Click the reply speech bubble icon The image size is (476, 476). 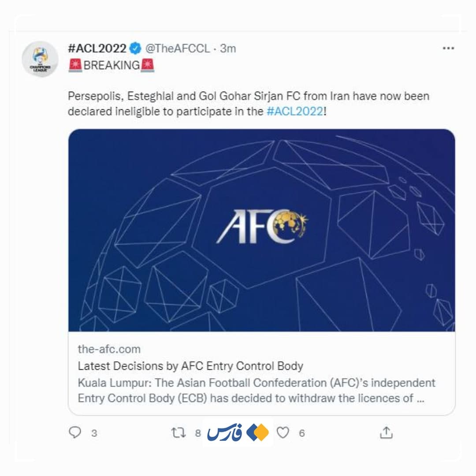[x=75, y=433]
